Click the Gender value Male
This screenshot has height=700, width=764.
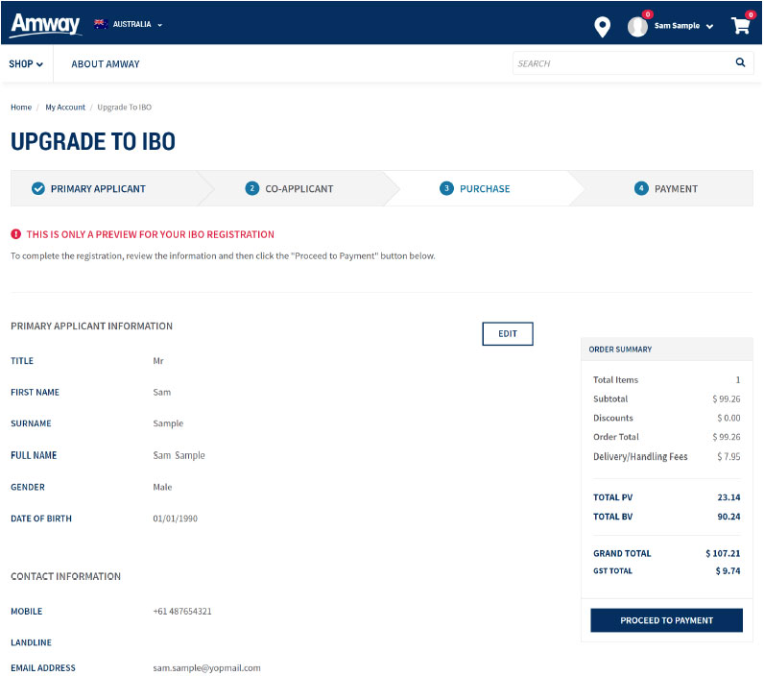162,487
